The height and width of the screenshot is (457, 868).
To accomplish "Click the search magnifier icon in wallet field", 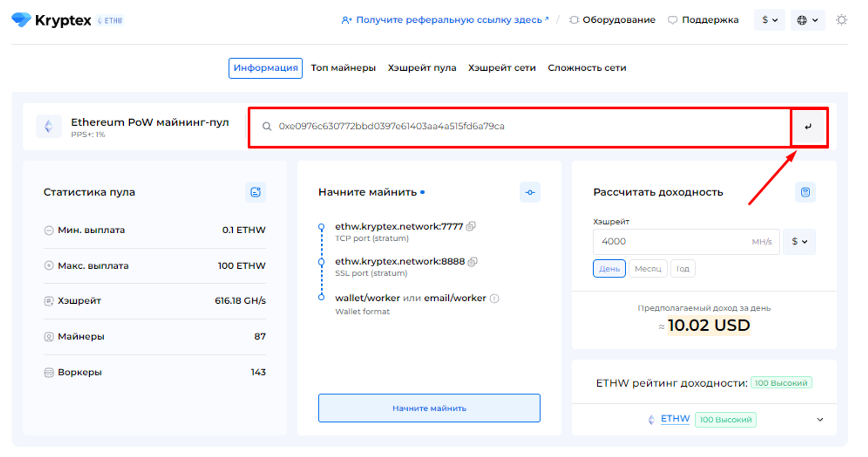I will [x=267, y=126].
